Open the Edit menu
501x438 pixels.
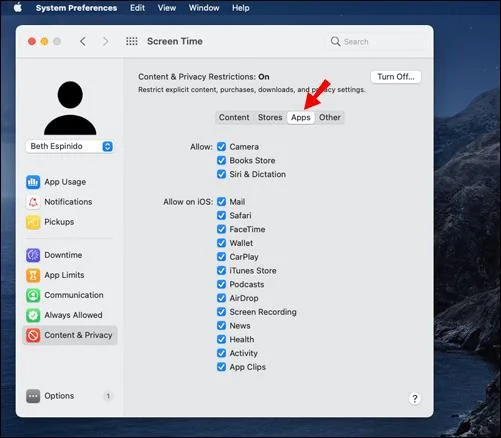137,8
